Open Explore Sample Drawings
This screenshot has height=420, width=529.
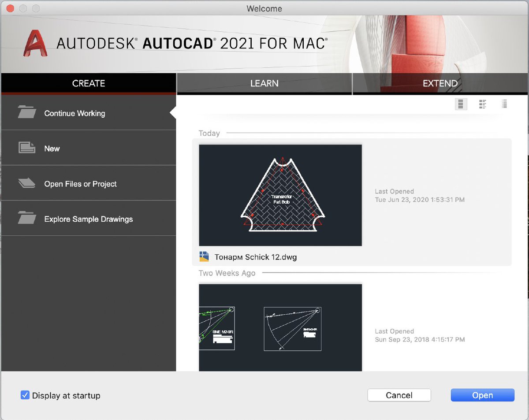88,219
